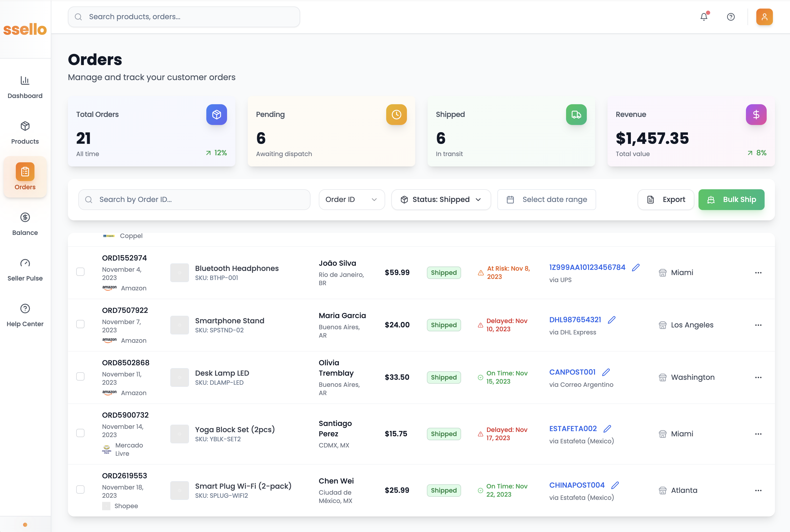The width and height of the screenshot is (790, 532).
Task: Open the notifications bell
Action: (704, 17)
